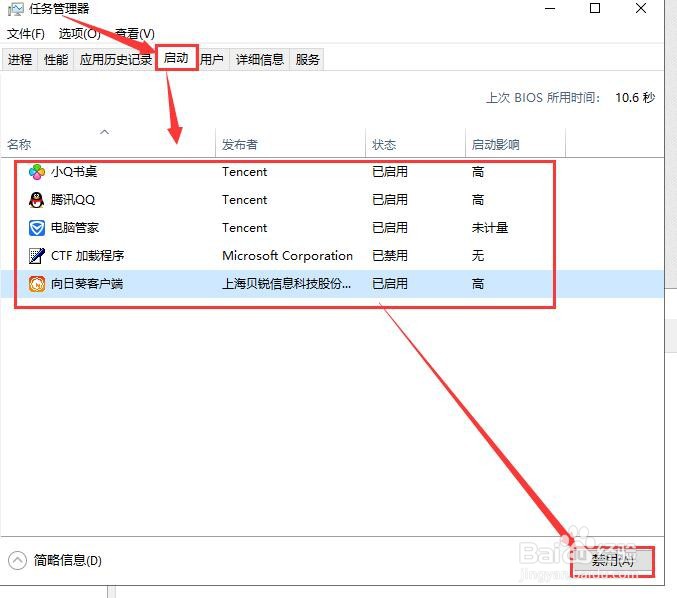The height and width of the screenshot is (598, 677).
Task: Click the 禁用(A) button
Action: tap(613, 560)
